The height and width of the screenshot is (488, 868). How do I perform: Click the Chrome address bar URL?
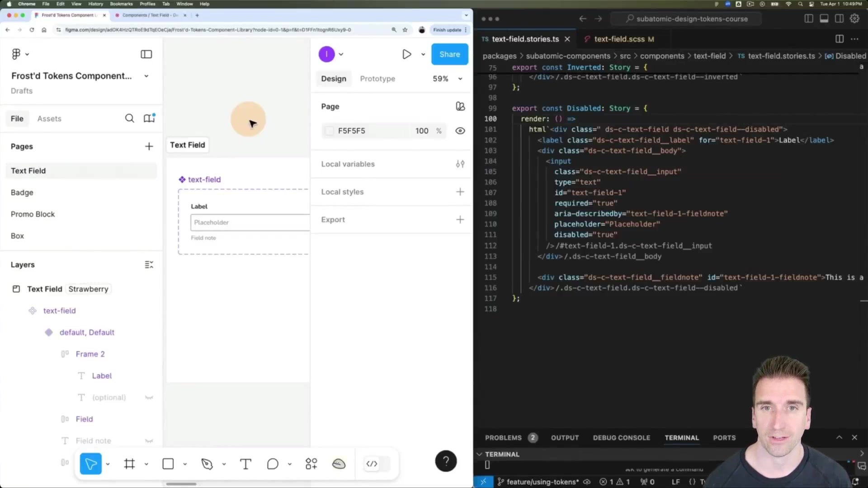(x=208, y=30)
